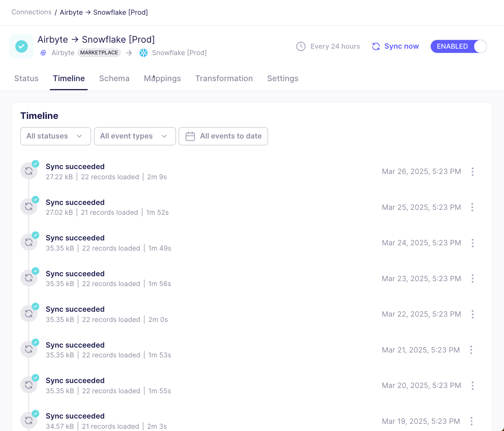The height and width of the screenshot is (431, 504).
Task: Click the Sync now button
Action: (396, 46)
